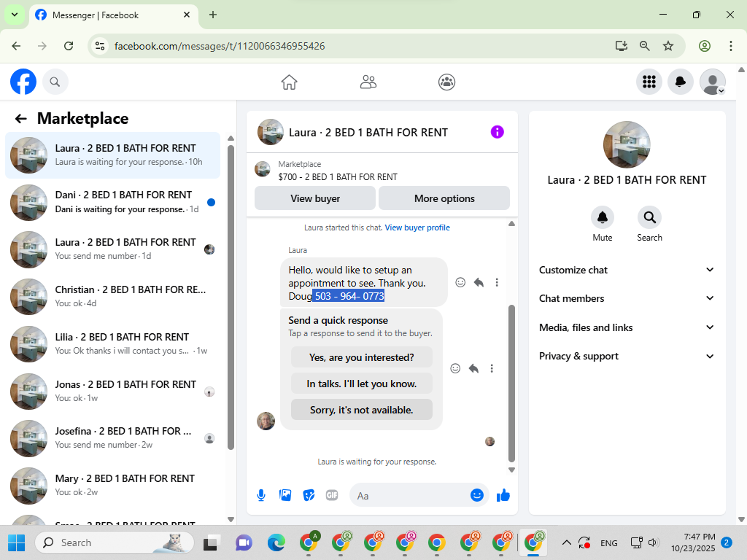Send quick response Sorry, it's not available.

[362, 410]
